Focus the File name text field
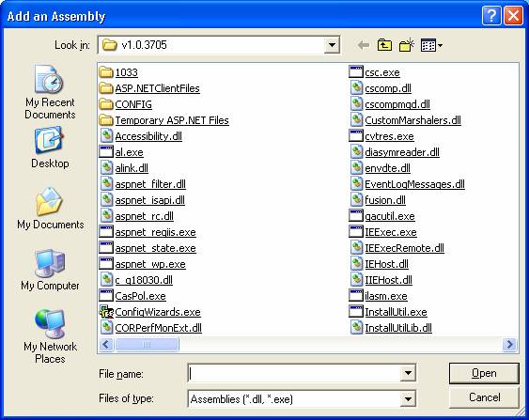Image resolution: width=529 pixels, height=420 pixels. [294, 373]
